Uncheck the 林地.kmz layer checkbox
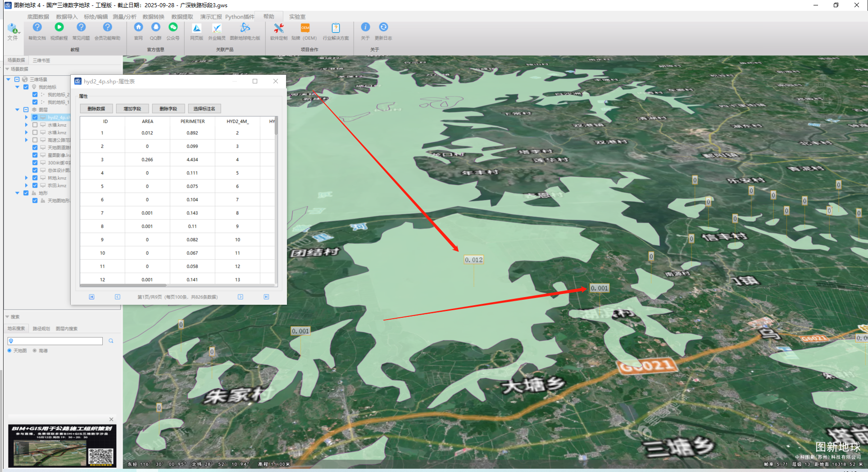This screenshot has width=868, height=472. (x=35, y=178)
